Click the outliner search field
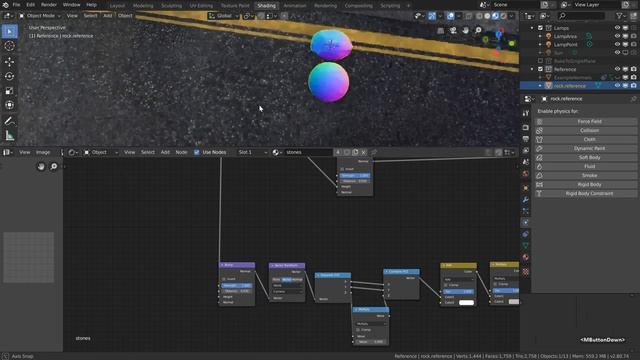Viewport: 640px width, 360px height. click(x=581, y=16)
